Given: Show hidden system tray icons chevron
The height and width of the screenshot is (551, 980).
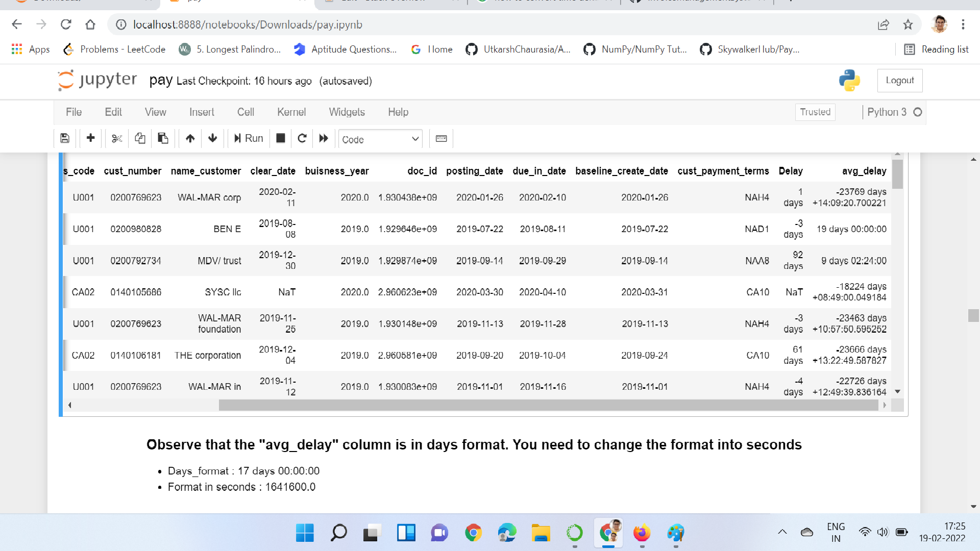Looking at the screenshot, I should point(782,532).
